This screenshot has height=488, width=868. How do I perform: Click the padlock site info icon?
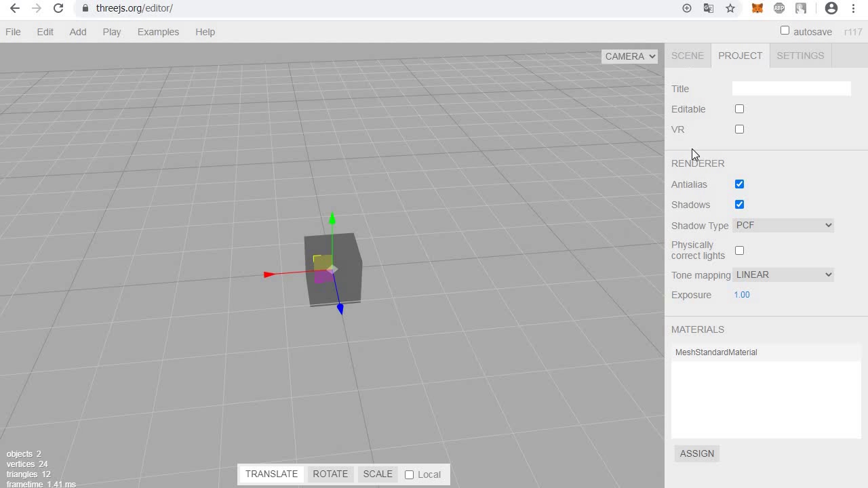click(x=85, y=8)
